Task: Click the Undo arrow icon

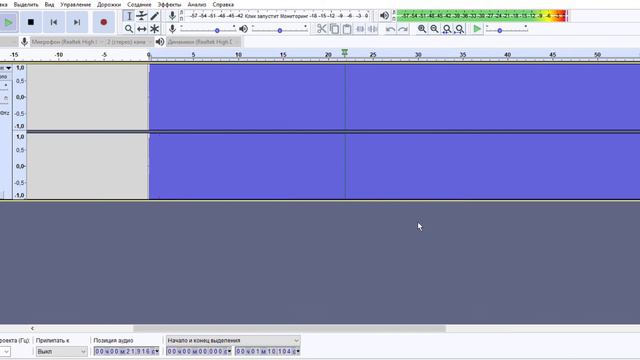Action: (390, 29)
